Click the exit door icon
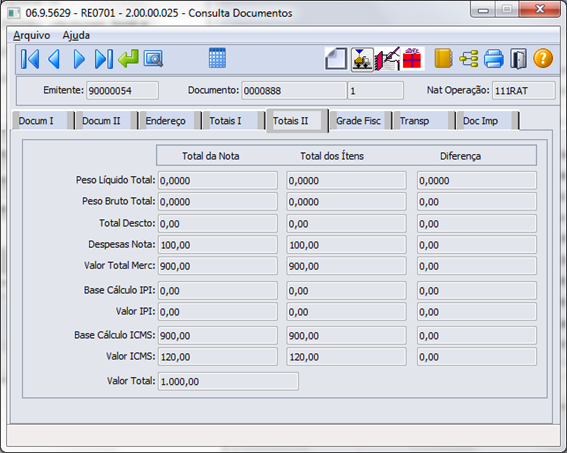The width and height of the screenshot is (567, 453). click(519, 59)
